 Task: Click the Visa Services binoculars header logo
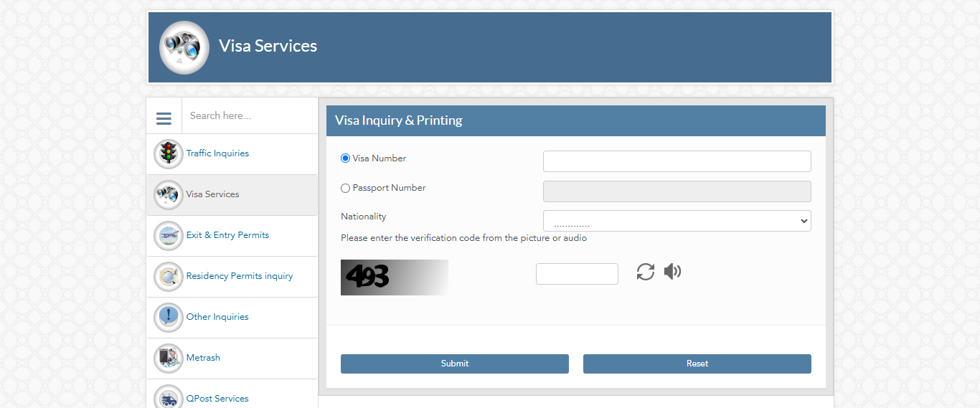coord(184,47)
